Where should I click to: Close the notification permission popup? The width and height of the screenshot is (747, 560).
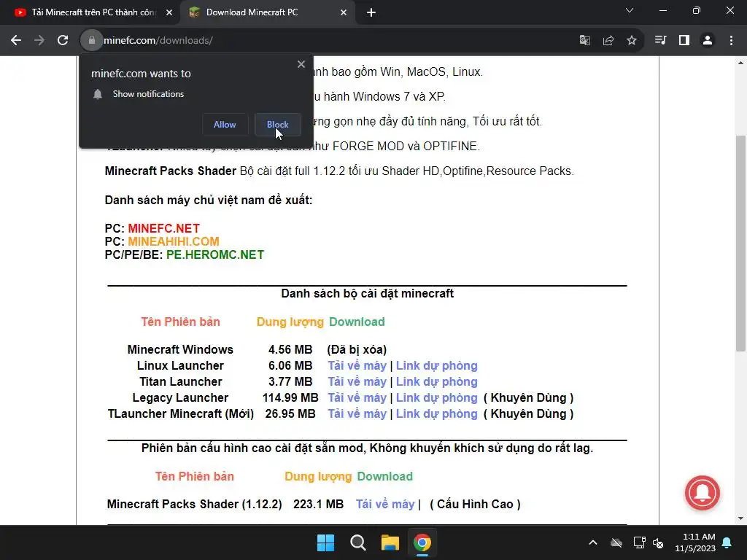pos(301,64)
